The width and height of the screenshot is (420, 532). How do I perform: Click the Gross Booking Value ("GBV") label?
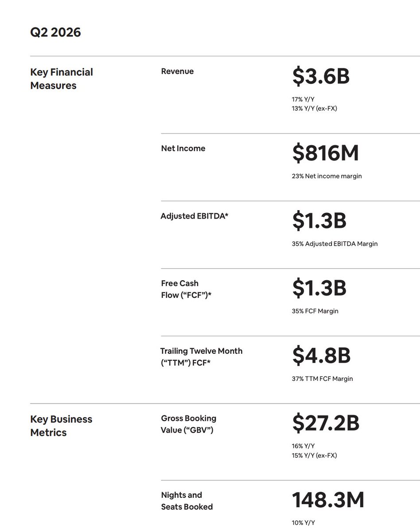click(189, 424)
